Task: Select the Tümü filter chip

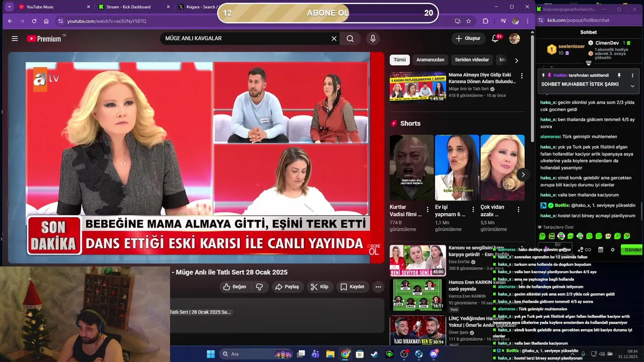Action: click(399, 60)
